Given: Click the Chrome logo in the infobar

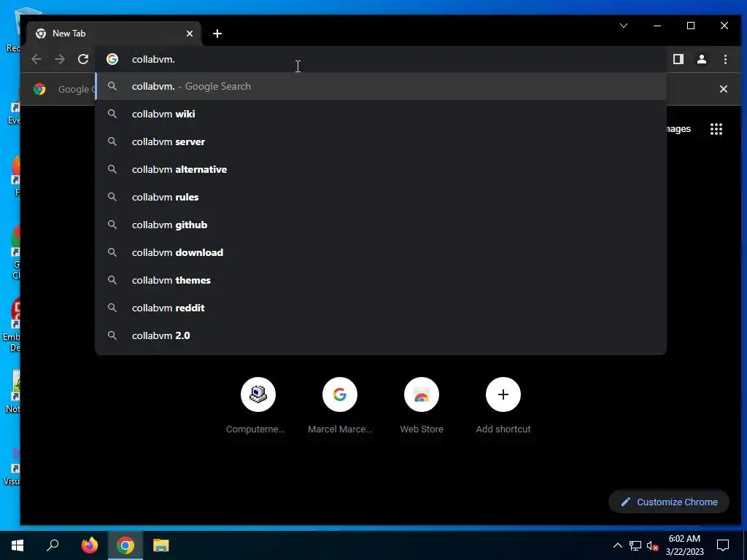Looking at the screenshot, I should pyautogui.click(x=39, y=89).
